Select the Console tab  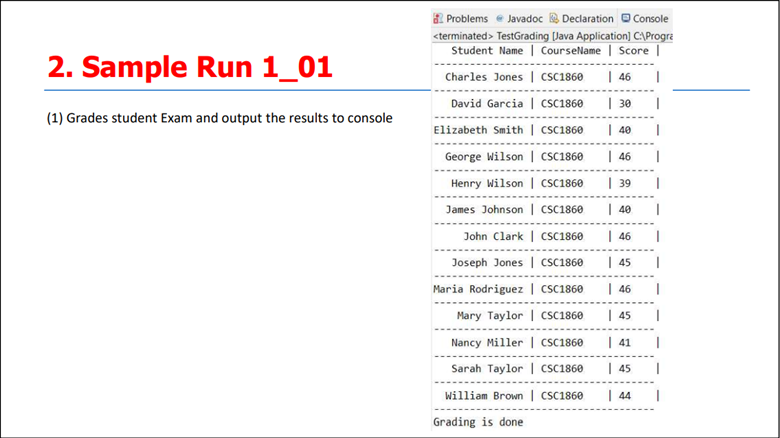coord(645,18)
